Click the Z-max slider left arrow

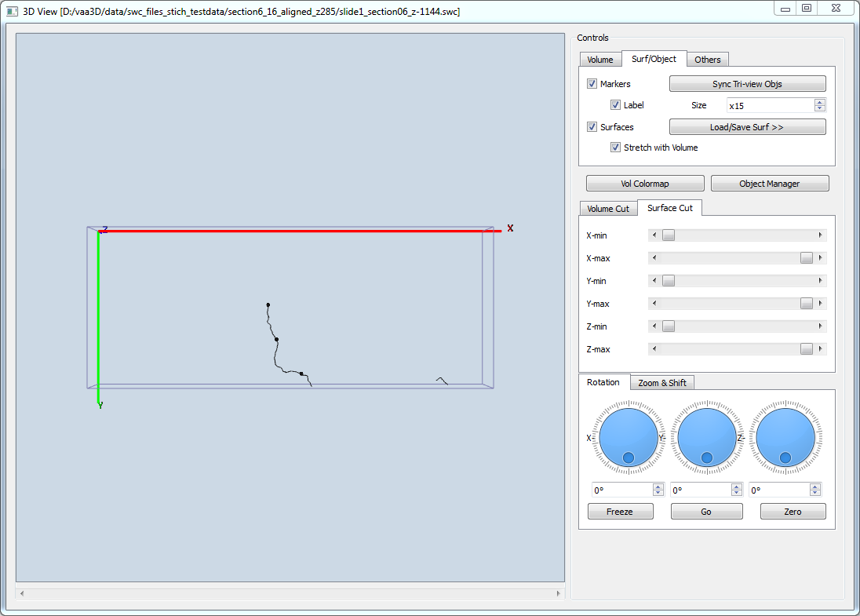pos(654,349)
